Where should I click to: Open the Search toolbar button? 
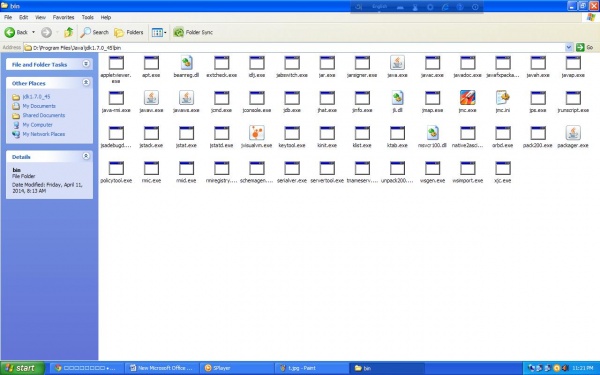pyautogui.click(x=95, y=32)
